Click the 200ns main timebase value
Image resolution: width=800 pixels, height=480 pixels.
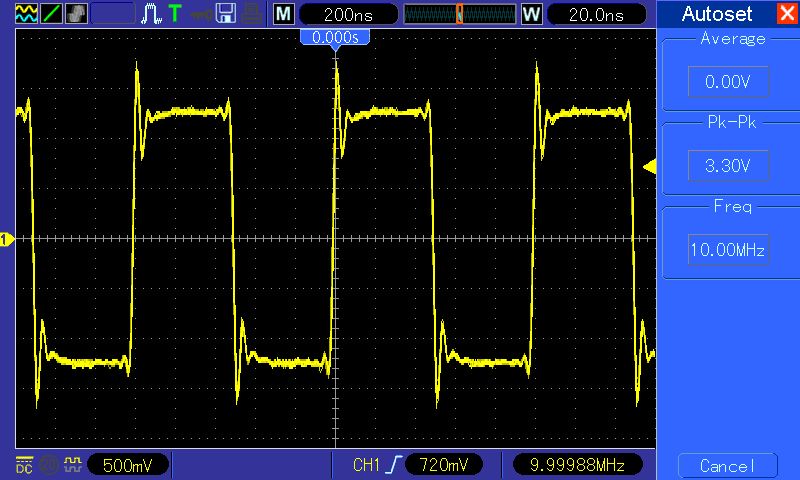348,14
